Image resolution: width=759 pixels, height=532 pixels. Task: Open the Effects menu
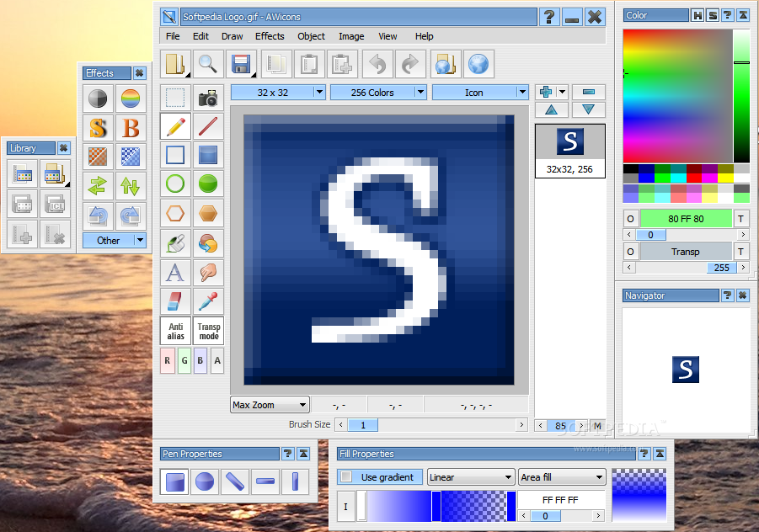[x=270, y=36]
